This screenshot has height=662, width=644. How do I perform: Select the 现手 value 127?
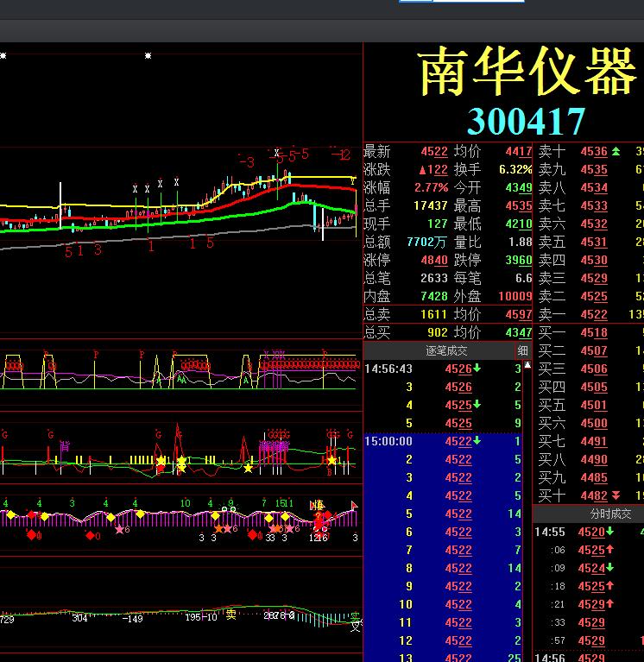click(x=437, y=224)
